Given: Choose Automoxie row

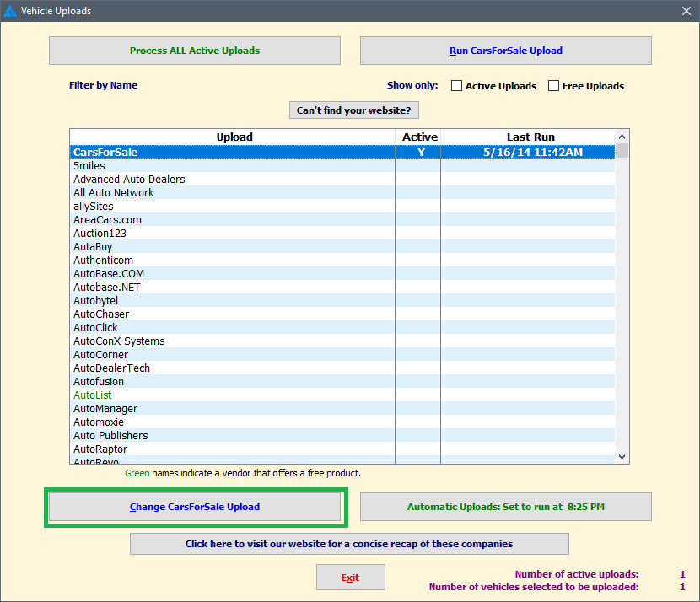Looking at the screenshot, I should 342,422.
